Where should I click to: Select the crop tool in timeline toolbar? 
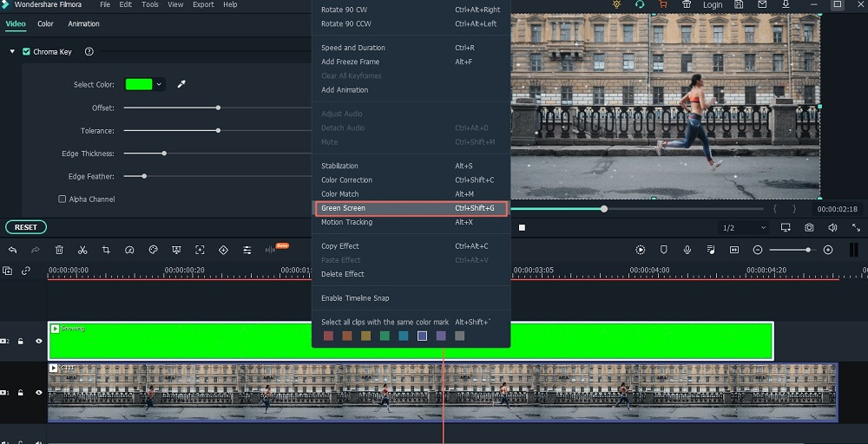click(106, 250)
